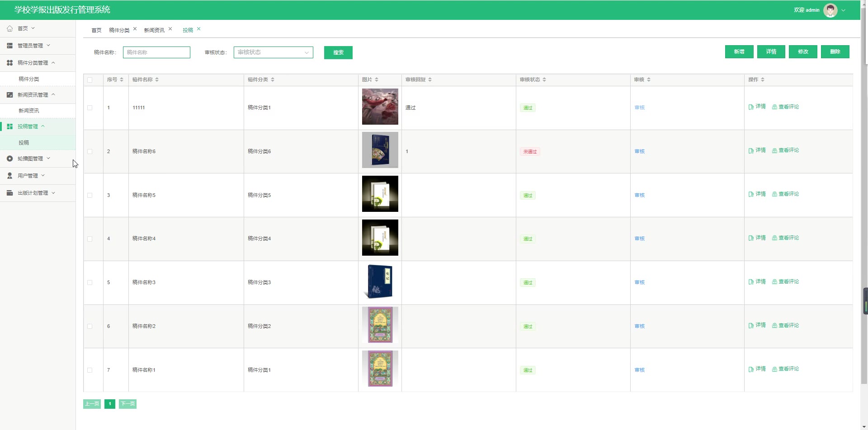Image resolution: width=868 pixels, height=430 pixels.
Task: Expand the admin user menu chevron
Action: coord(843,10)
